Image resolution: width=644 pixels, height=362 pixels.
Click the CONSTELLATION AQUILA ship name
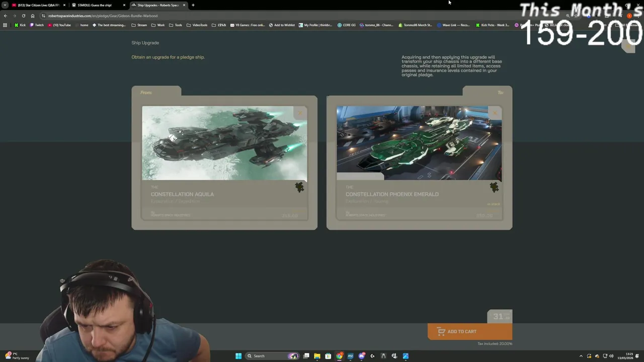pyautogui.click(x=182, y=194)
